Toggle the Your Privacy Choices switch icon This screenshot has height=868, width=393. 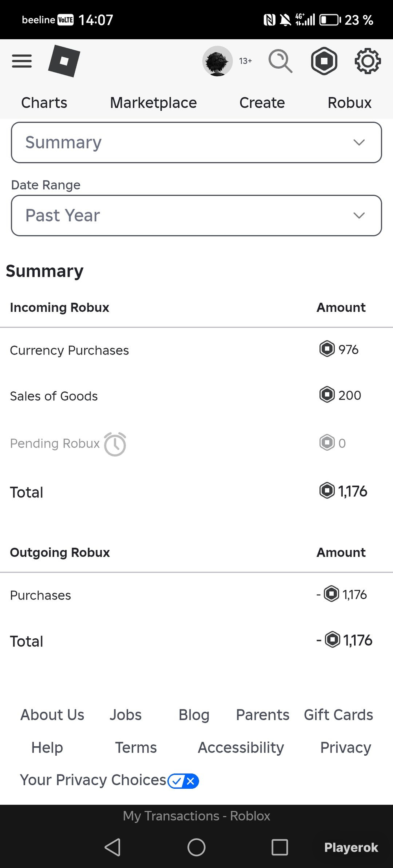pyautogui.click(x=183, y=781)
